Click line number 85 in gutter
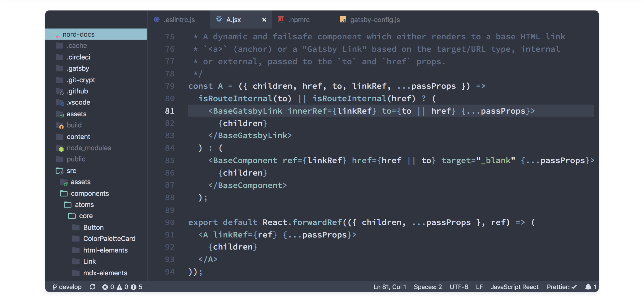This screenshot has height=304, width=644. coord(170,161)
